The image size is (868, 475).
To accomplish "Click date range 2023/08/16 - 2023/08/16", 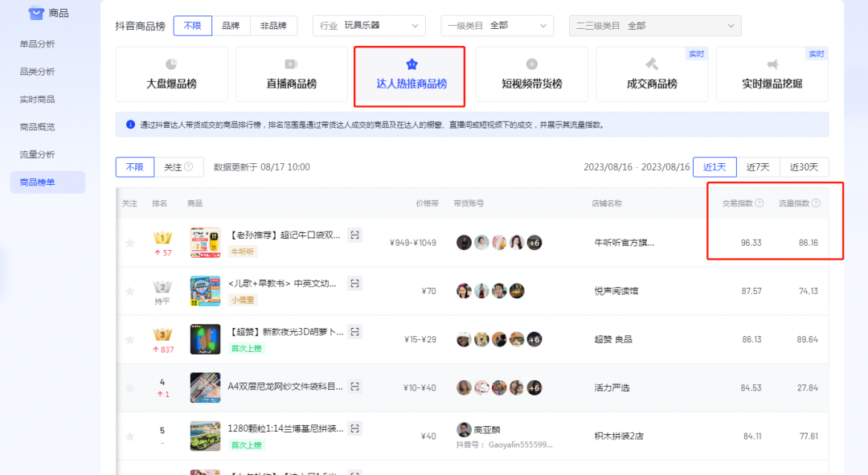I will tap(637, 166).
